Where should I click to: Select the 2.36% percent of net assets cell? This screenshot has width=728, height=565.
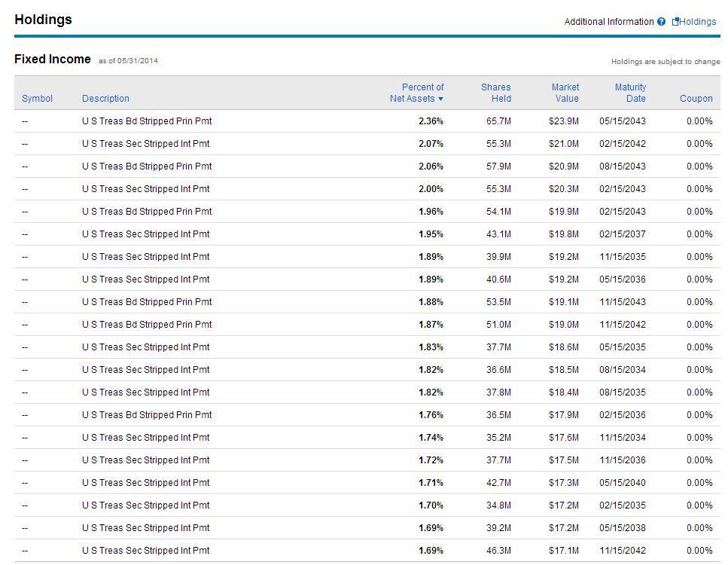(431, 121)
